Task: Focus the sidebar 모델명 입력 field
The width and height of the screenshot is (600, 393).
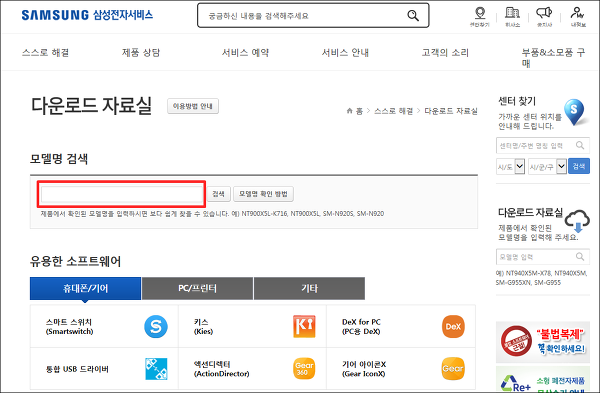Action: [x=543, y=256]
